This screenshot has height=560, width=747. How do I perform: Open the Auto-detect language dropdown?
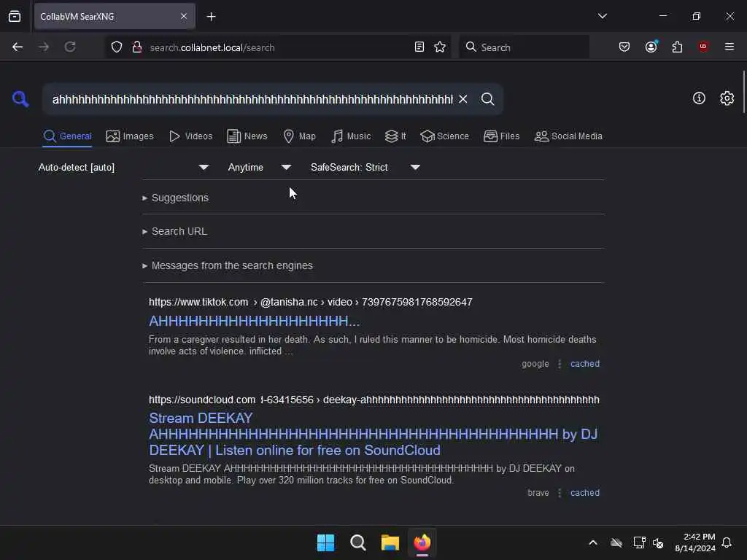[124, 167]
